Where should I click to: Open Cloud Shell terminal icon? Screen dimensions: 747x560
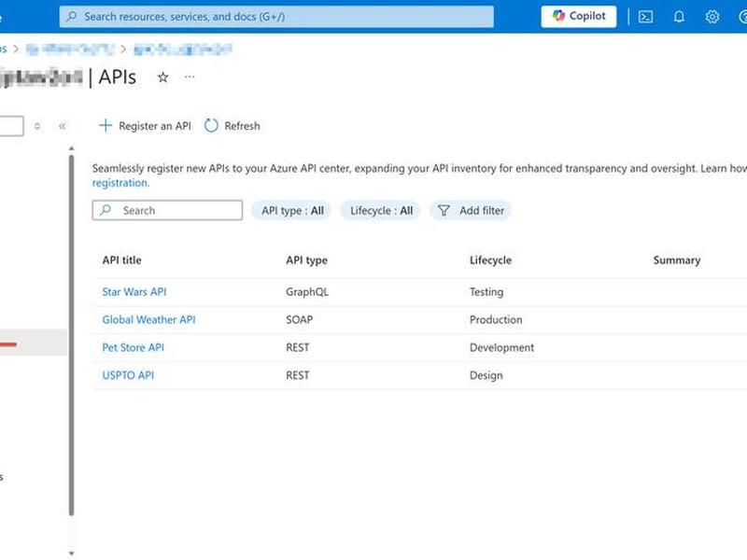(645, 17)
